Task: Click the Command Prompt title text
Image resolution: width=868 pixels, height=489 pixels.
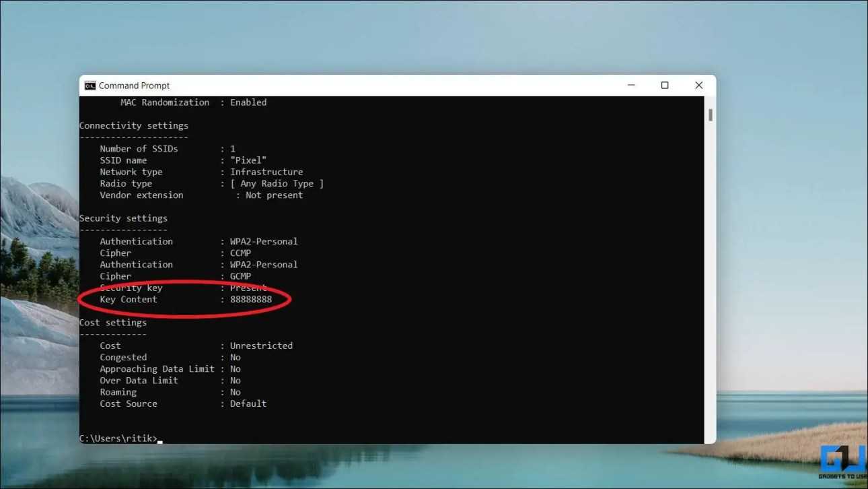Action: 134,86
